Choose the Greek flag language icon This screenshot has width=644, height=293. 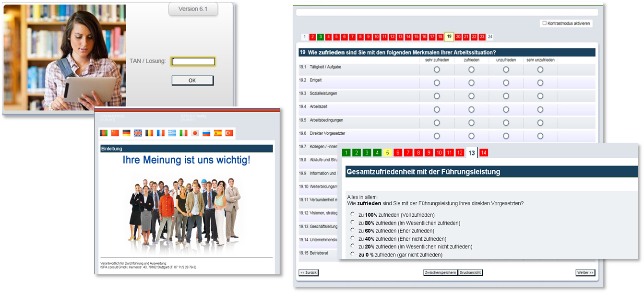pos(172,133)
